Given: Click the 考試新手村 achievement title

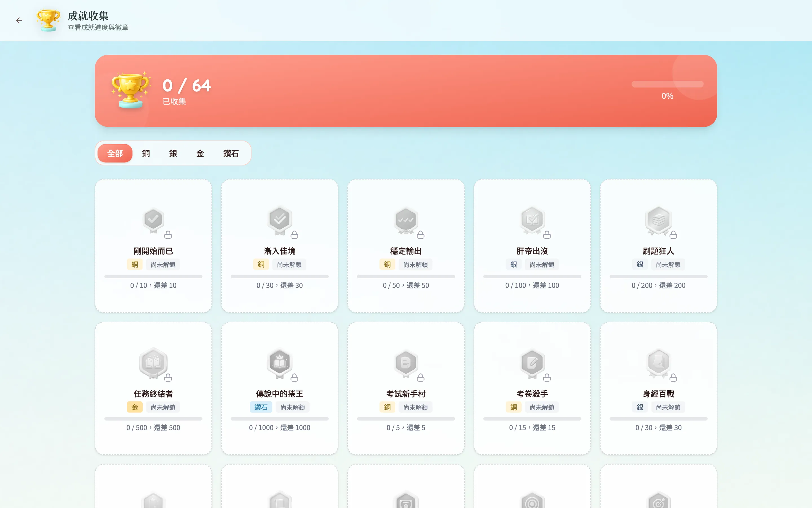Looking at the screenshot, I should [x=406, y=394].
